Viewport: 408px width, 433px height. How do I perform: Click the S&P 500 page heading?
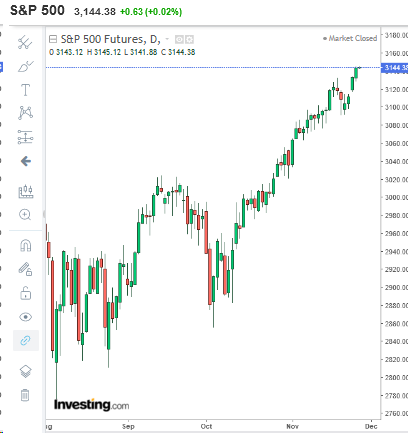point(37,10)
